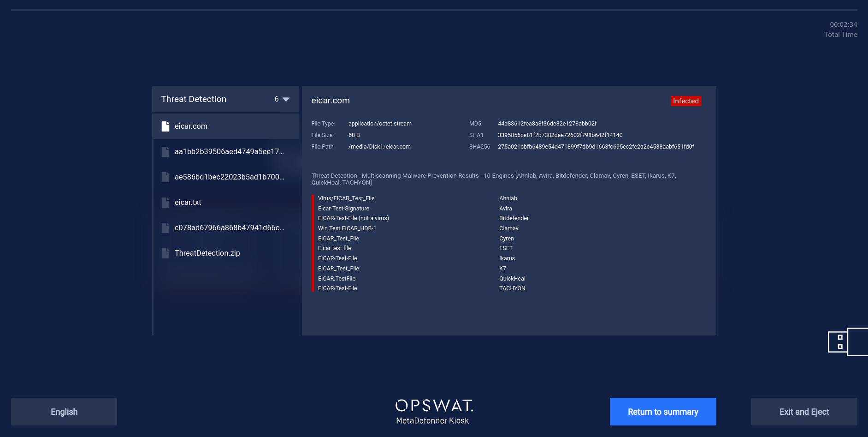
Task: Click the file icon beside ae586bd1bec22023b5ad1b700...
Action: coord(165,177)
